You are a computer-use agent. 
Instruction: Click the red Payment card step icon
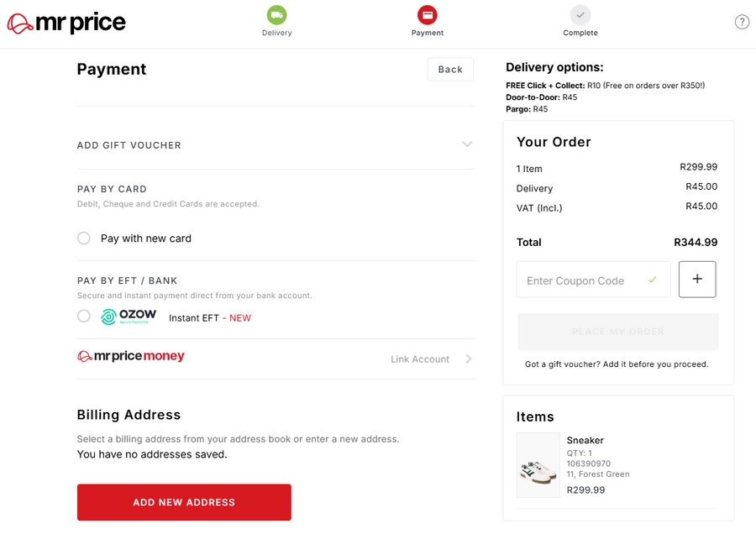point(428,14)
